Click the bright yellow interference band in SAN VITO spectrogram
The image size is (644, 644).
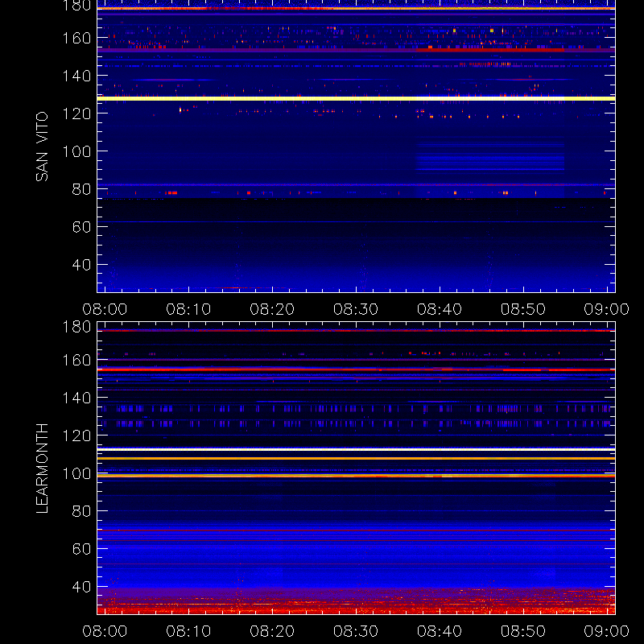point(356,98)
